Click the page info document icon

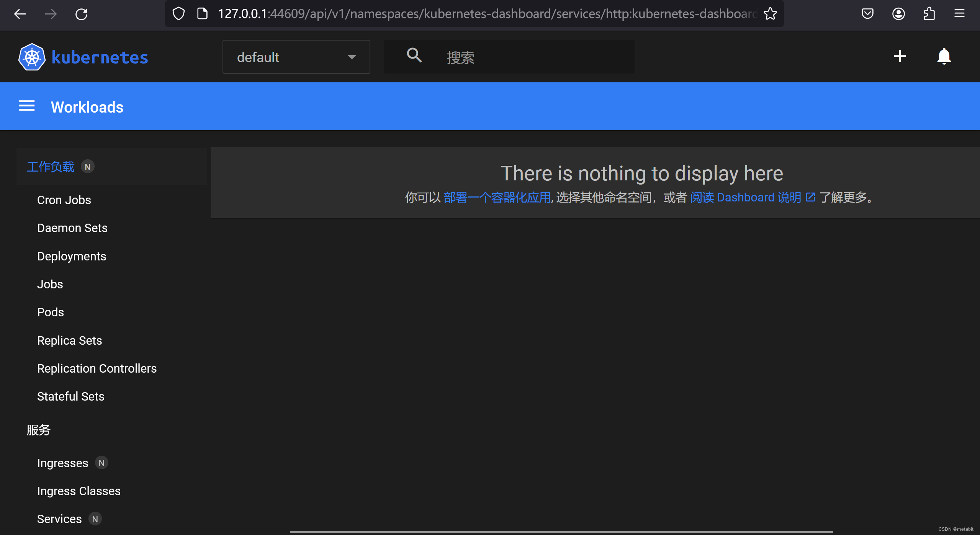click(x=202, y=14)
